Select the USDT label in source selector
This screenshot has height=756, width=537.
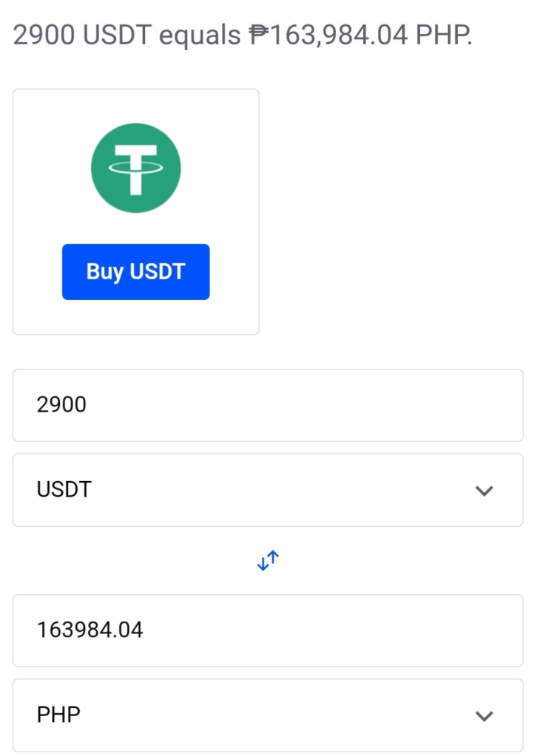point(64,489)
